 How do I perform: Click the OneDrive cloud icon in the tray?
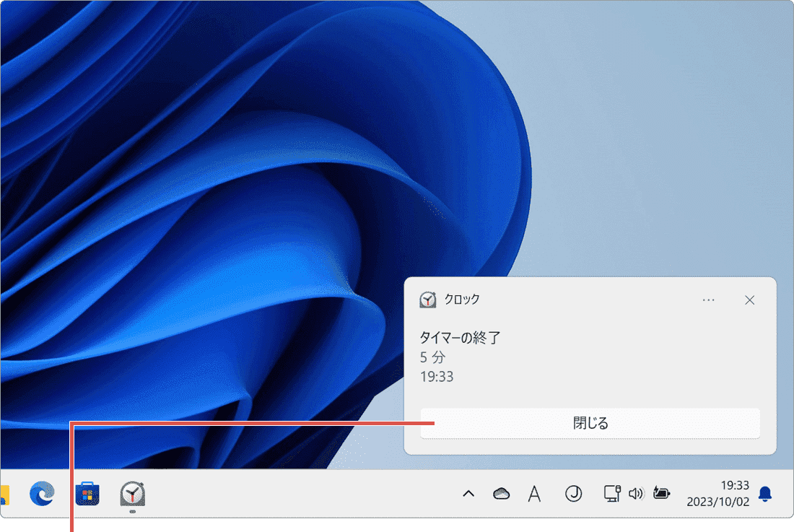pyautogui.click(x=501, y=494)
